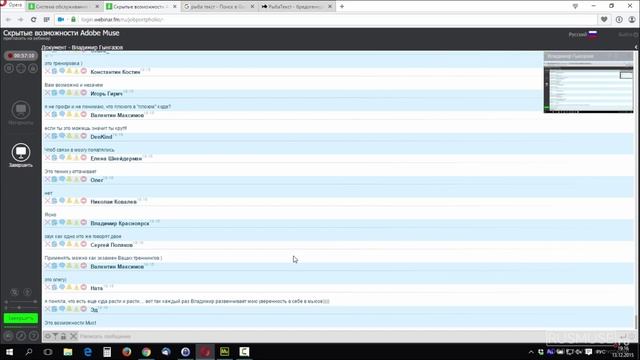Toggle the chat lock icon
Viewport: 640px width, 360px height.
pos(63,336)
